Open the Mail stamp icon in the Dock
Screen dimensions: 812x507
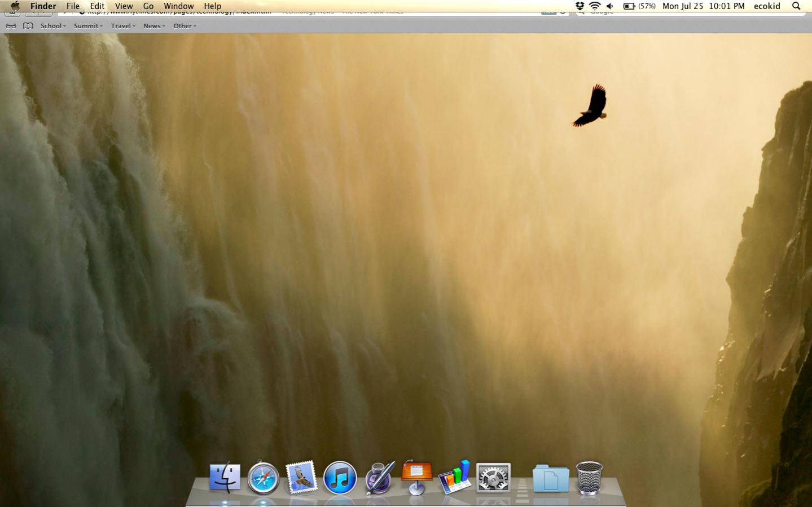point(301,478)
